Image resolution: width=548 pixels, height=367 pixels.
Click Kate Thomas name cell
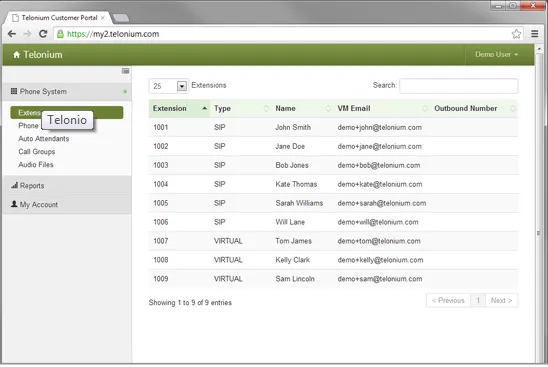point(296,184)
